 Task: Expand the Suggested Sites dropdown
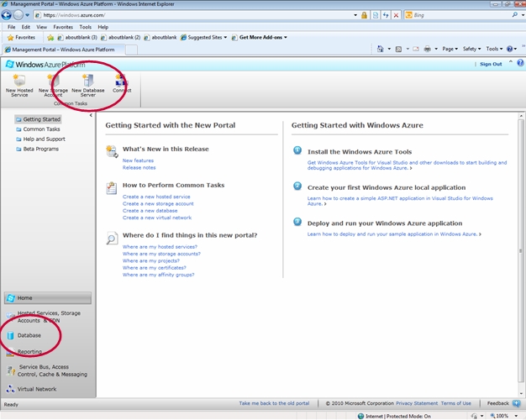[225, 37]
